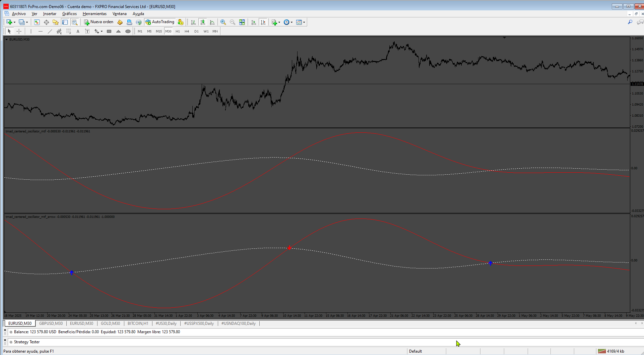
Task: Toggle the AutoTrading button
Action: click(x=160, y=22)
